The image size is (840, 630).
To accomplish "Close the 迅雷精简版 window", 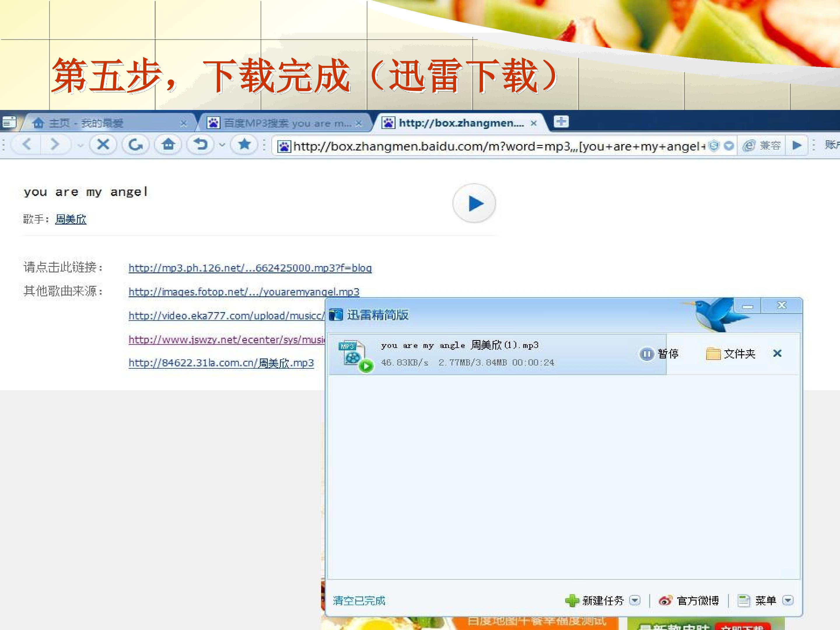I will pyautogui.click(x=781, y=306).
